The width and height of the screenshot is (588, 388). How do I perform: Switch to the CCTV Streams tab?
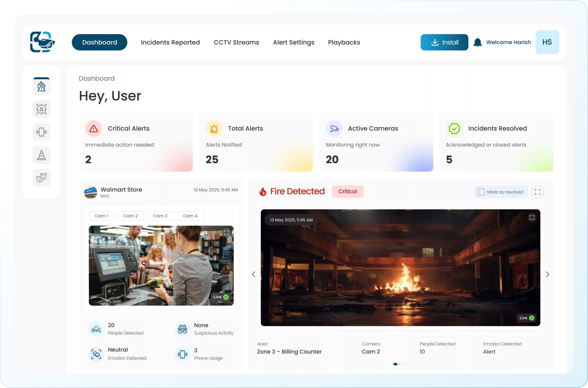pos(236,42)
